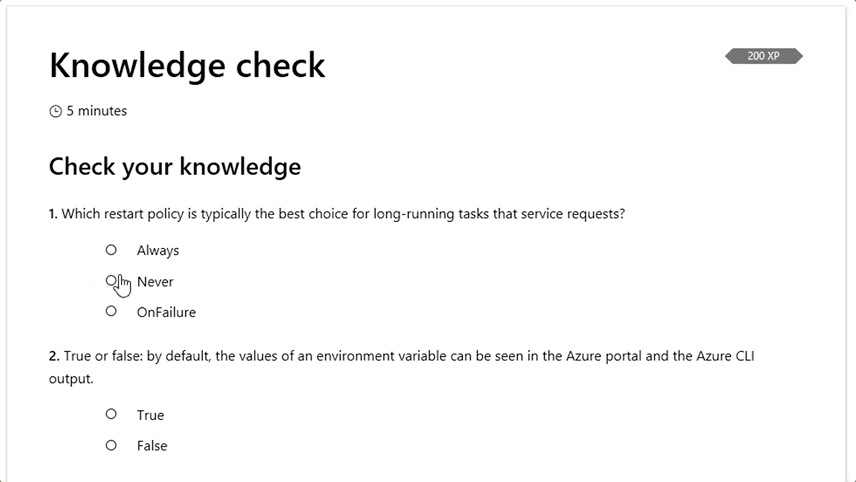Click the 'Never' answer label text
The width and height of the screenshot is (856, 482).
[x=155, y=282]
